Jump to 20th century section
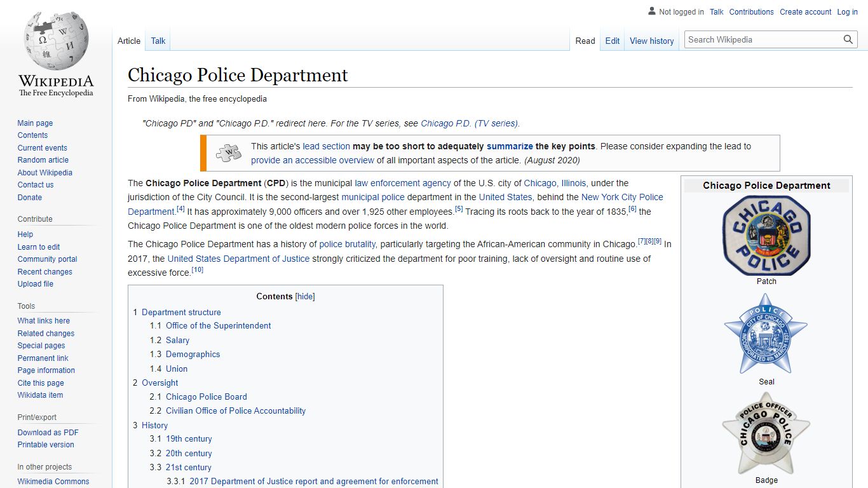Screen dimensions: 868x488 pos(189,454)
